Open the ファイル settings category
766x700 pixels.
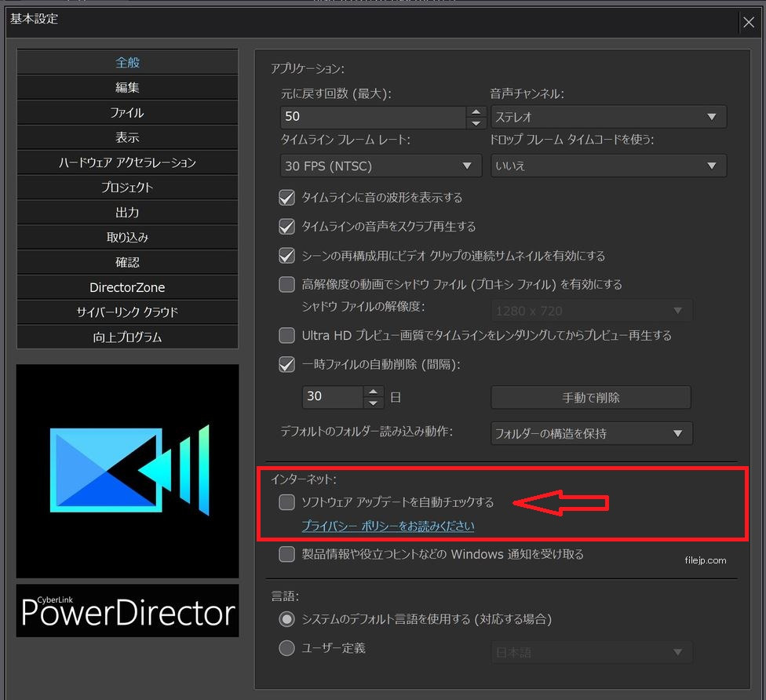coord(127,112)
